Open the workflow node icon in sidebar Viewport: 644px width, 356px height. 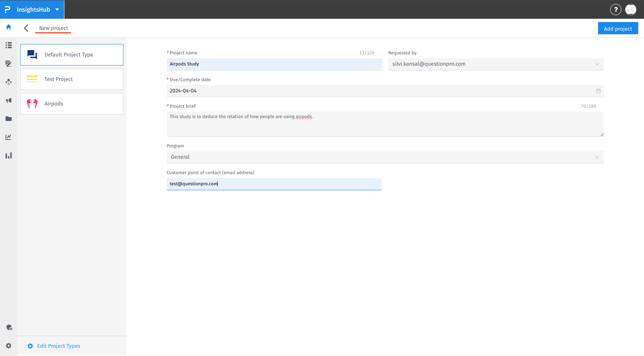(8, 82)
